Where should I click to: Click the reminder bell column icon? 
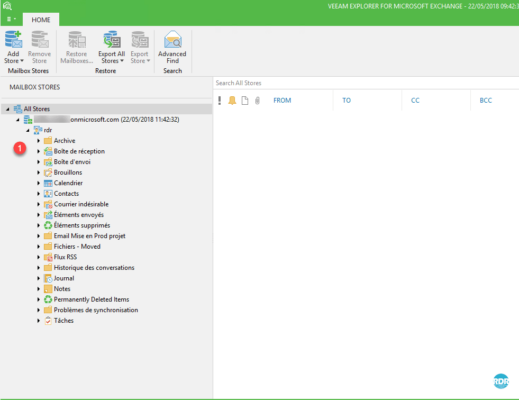232,100
